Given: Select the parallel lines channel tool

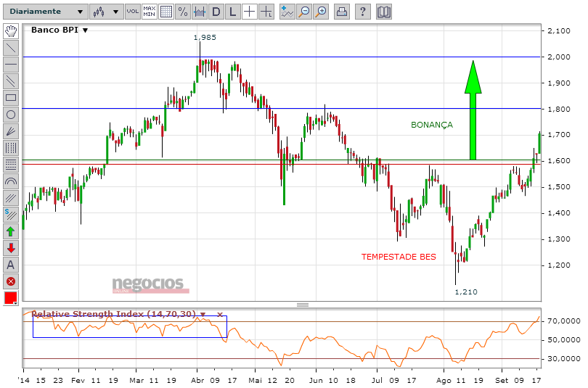Looking at the screenshot, I should coord(11,81).
